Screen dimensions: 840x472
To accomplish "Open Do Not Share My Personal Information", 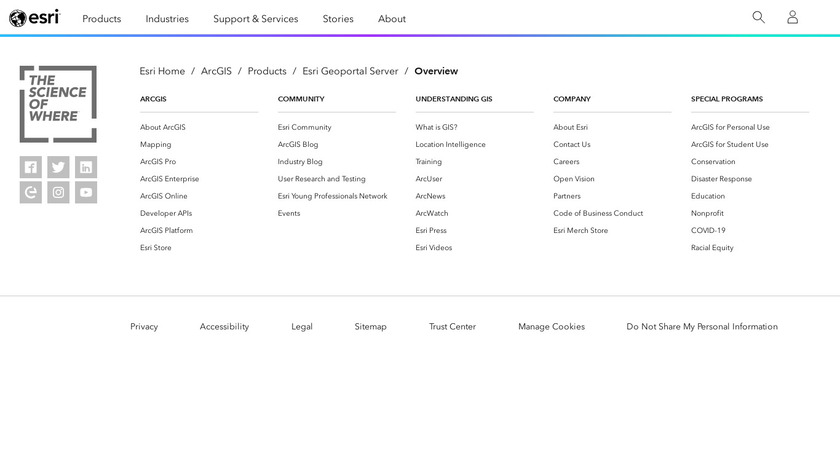I will [702, 327].
